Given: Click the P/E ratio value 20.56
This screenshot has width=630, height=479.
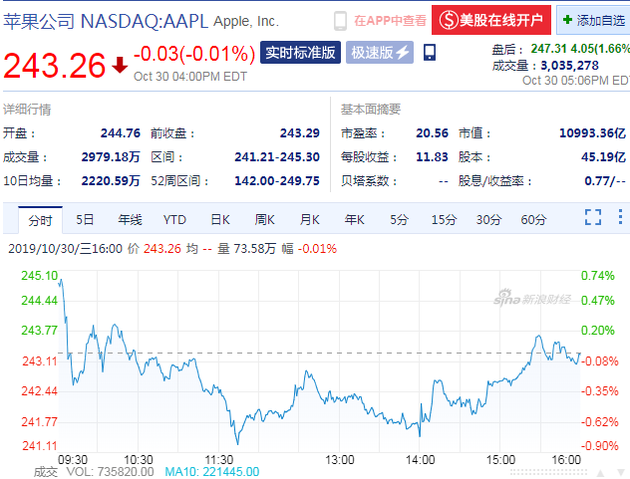Looking at the screenshot, I should [x=432, y=133].
